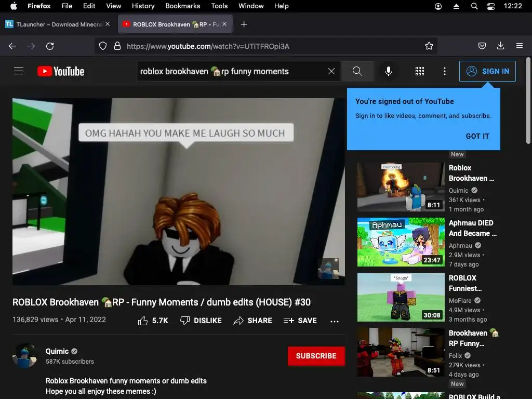Open the YouTube apps grid
Screen dimensions: 532x399
tap(420, 71)
